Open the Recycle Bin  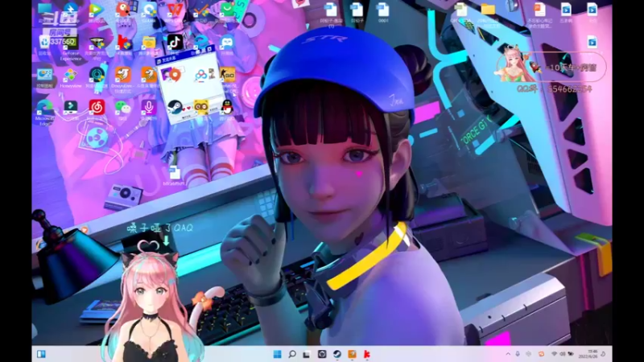click(x=45, y=43)
